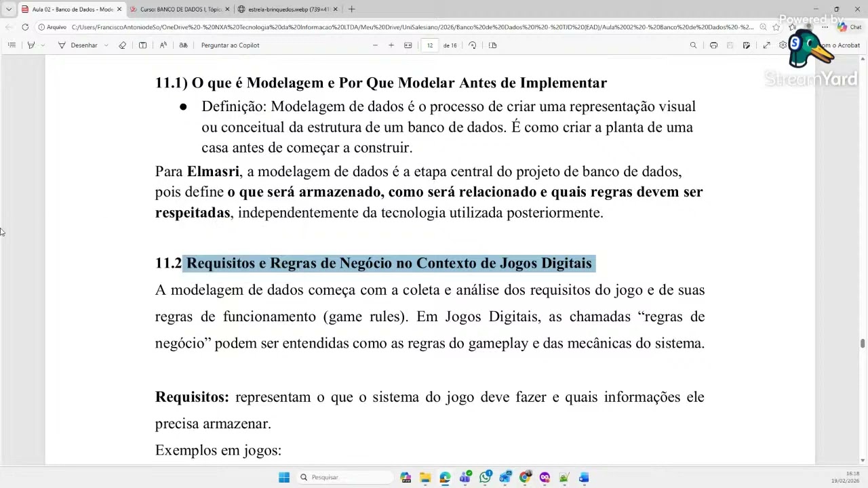Open Copilot Chat in Edge
Screen dimensions: 868x488
pyautogui.click(x=850, y=27)
